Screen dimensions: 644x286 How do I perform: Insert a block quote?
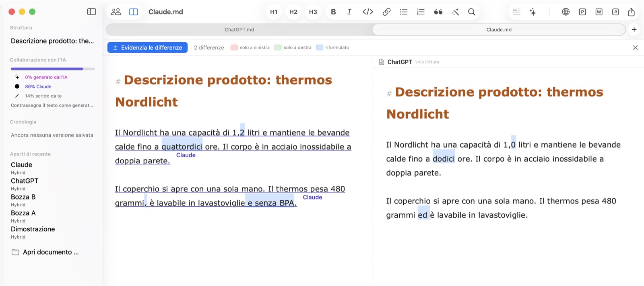coord(438,12)
